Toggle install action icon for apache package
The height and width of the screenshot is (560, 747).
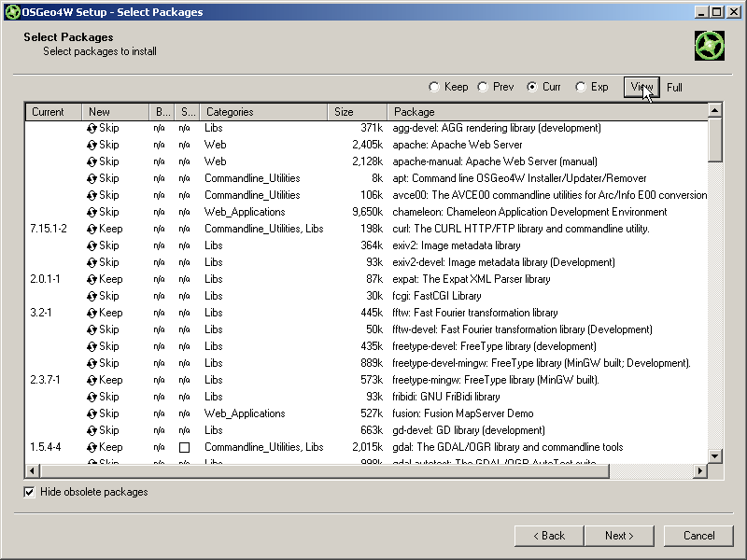92,145
